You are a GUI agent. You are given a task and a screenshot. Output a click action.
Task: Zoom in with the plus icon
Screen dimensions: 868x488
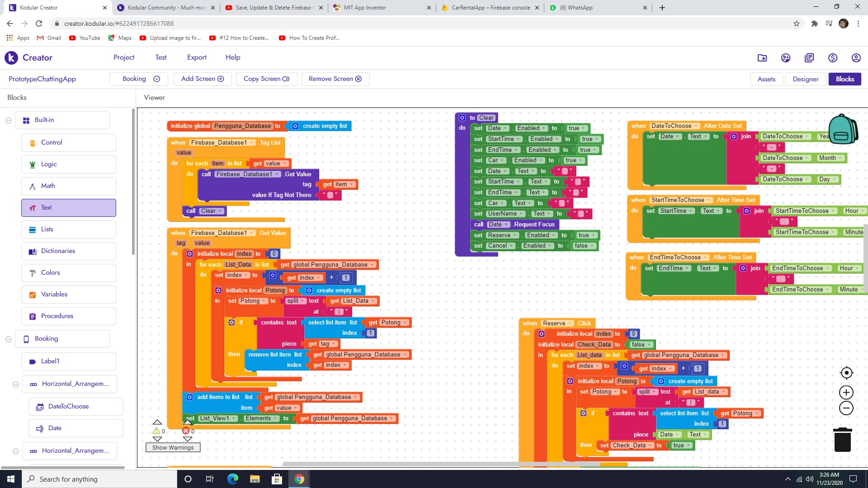[x=846, y=392]
